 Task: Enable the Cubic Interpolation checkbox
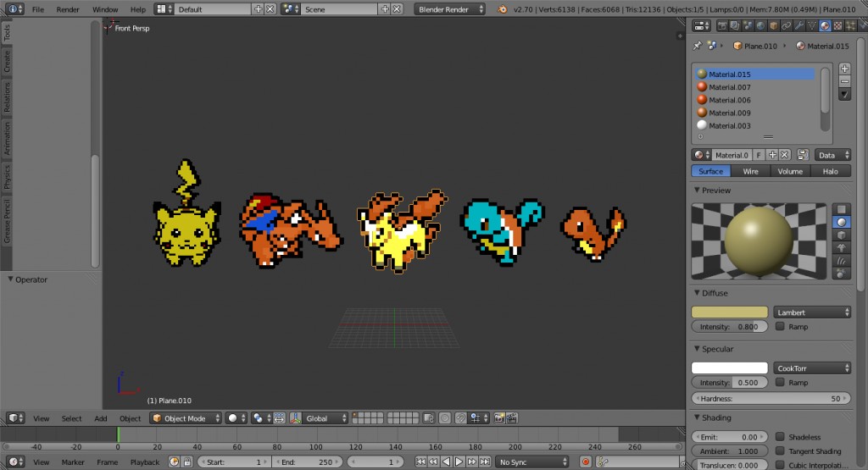coord(780,465)
